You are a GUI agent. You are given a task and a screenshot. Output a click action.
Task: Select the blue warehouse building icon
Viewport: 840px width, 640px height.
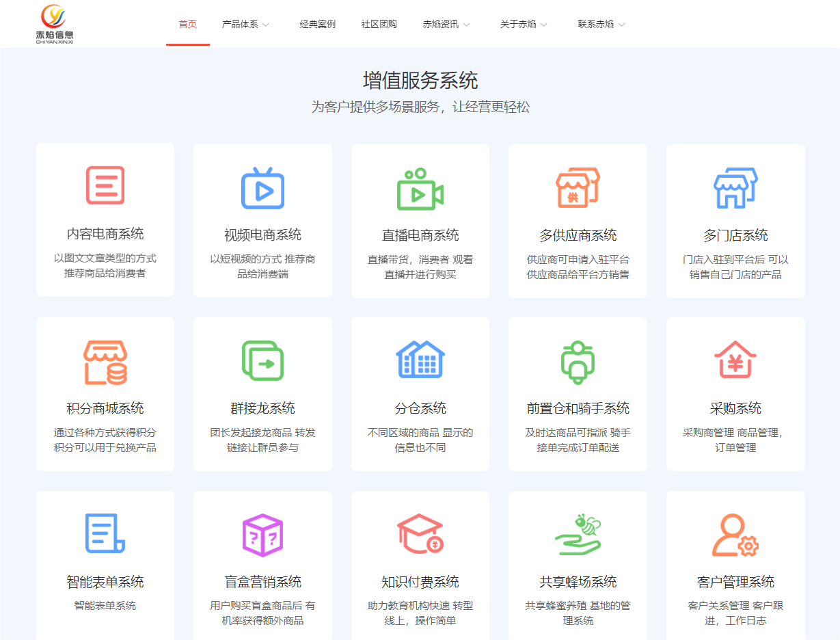(420, 360)
